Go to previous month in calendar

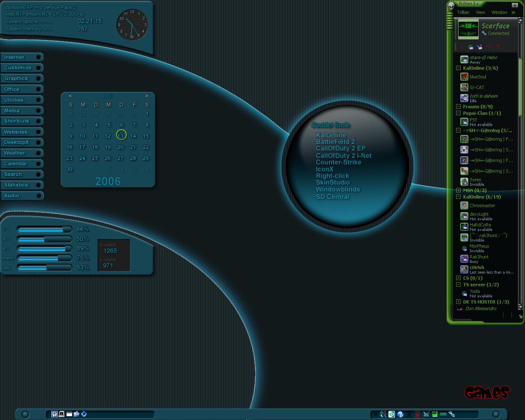tap(70, 96)
